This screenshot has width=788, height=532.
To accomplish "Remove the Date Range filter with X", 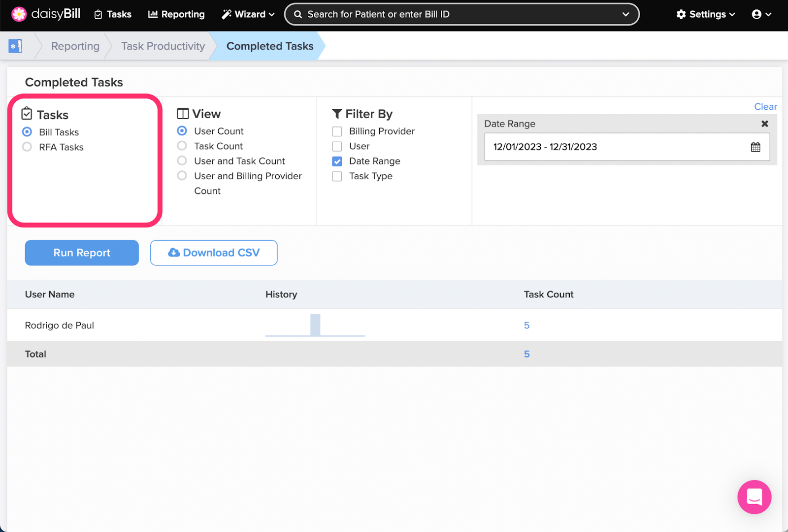I will pos(764,124).
